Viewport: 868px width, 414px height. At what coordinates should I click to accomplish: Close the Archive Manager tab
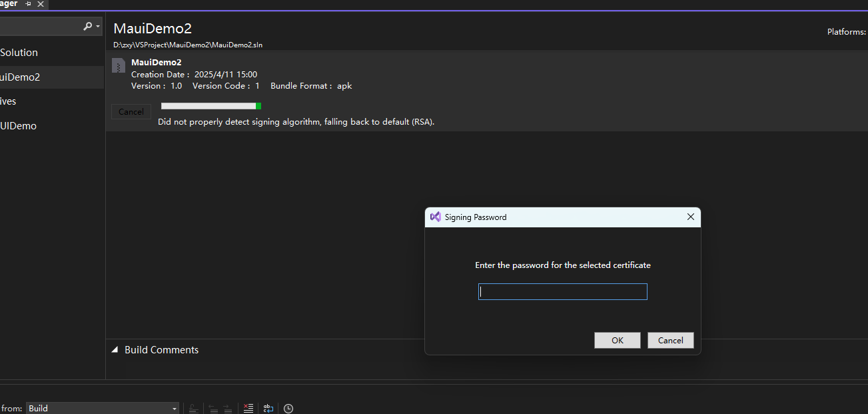[41, 4]
